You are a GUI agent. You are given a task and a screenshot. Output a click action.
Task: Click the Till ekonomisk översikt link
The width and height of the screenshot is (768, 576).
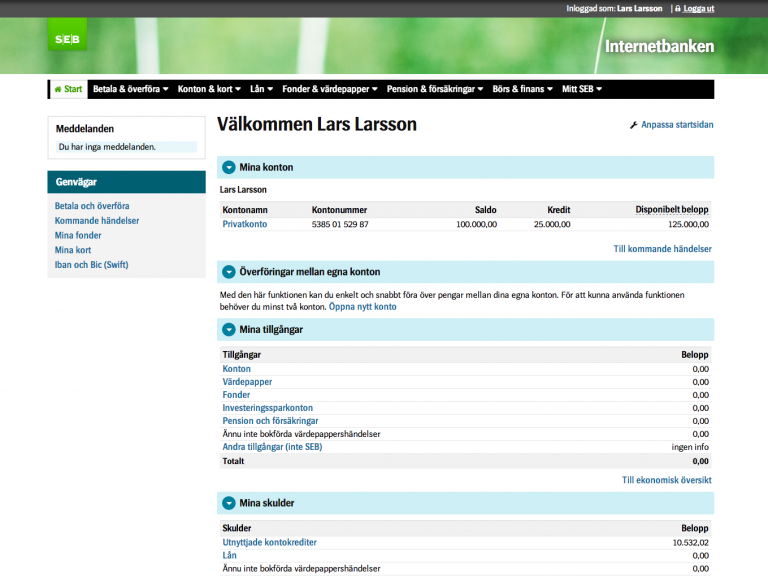tap(667, 480)
